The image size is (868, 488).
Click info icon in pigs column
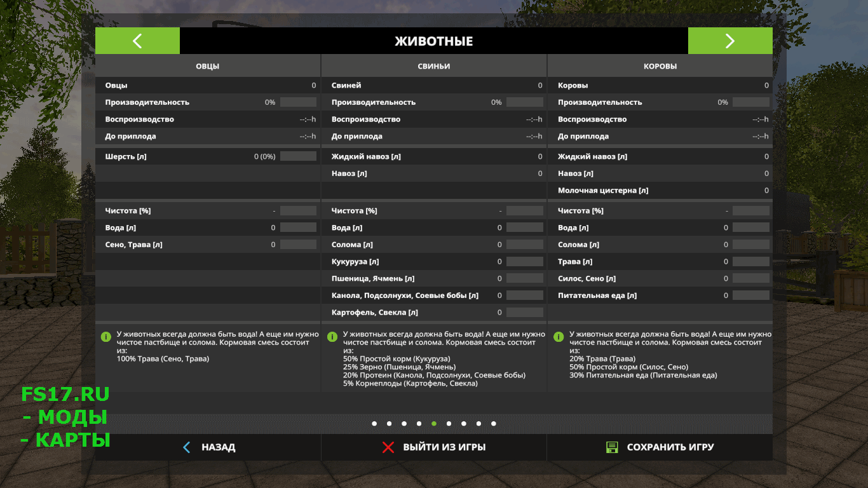click(x=332, y=336)
